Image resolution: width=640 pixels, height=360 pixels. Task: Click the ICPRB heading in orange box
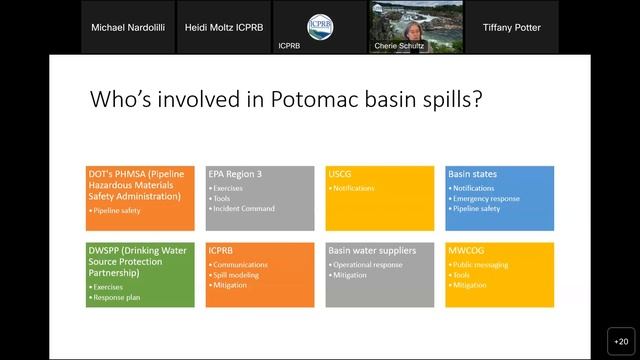[x=220, y=250]
